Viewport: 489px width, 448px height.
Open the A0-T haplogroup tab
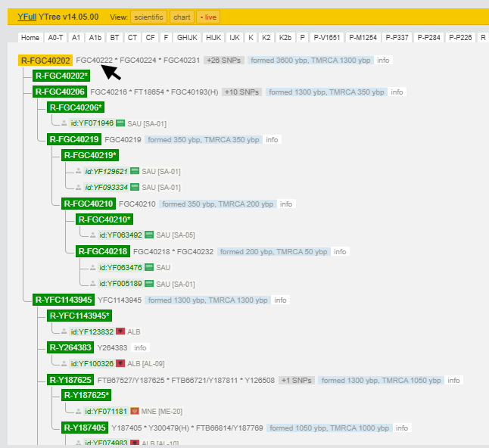pos(55,38)
